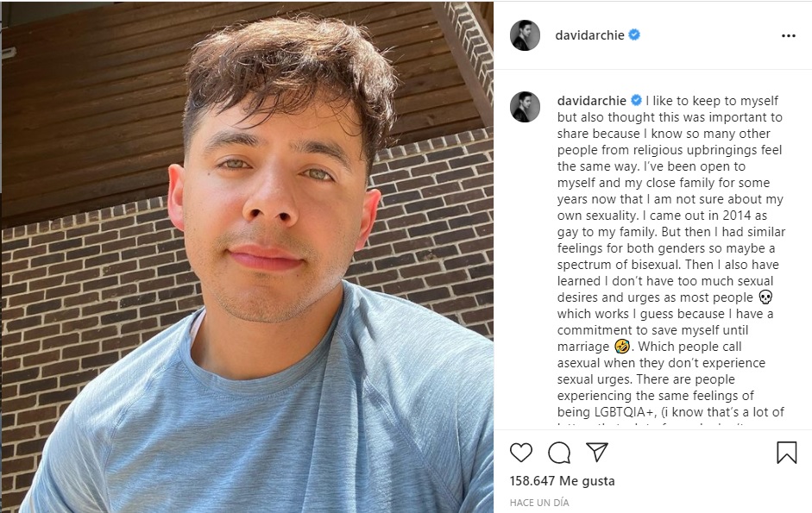This screenshot has height=513, width=812.
Task: Click the small avatar beside the caption
Action: pyautogui.click(x=526, y=107)
